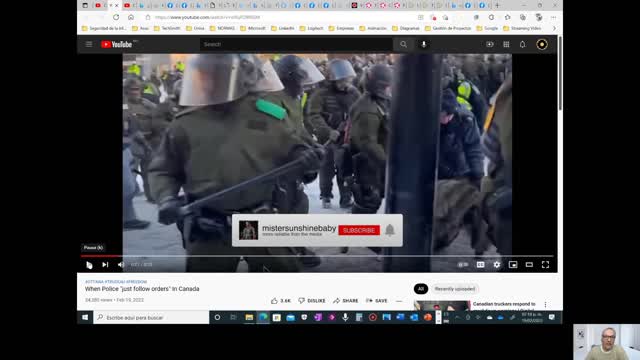Click the DISLIKE button
Viewport: 640px width, 360px height.
pyautogui.click(x=312, y=300)
